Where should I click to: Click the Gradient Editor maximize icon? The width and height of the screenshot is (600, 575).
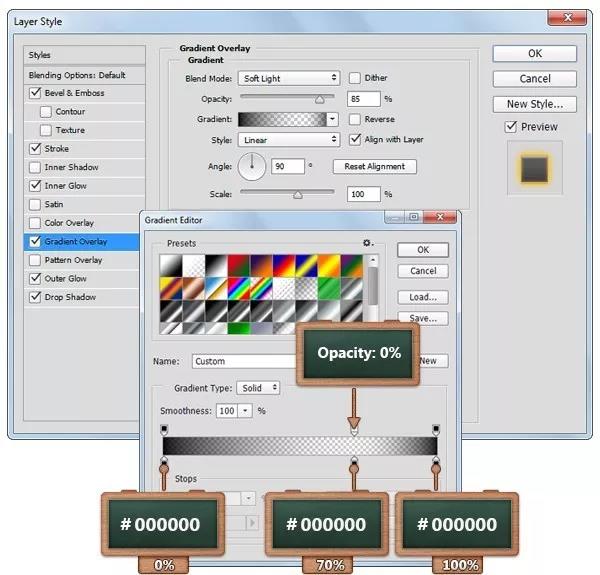tap(413, 217)
